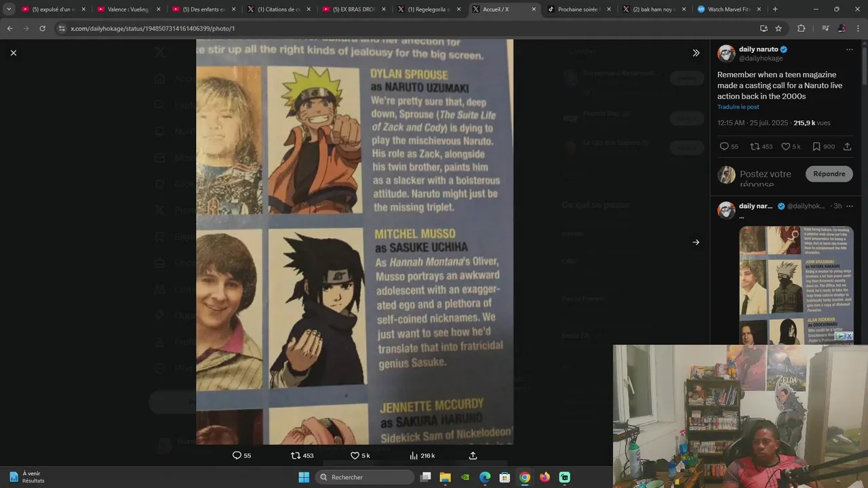Screen dimensions: 868x488
Task: Switch to the Citations de X tab
Action: (x=277, y=9)
